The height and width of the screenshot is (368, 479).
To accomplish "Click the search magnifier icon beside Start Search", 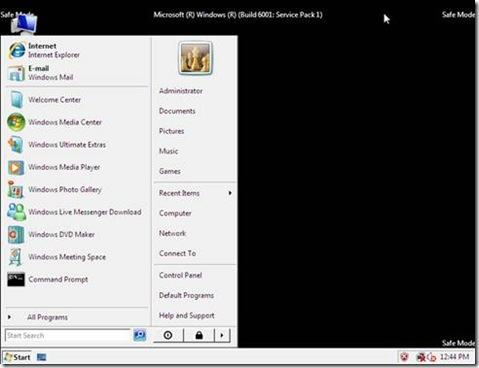I will tap(140, 335).
